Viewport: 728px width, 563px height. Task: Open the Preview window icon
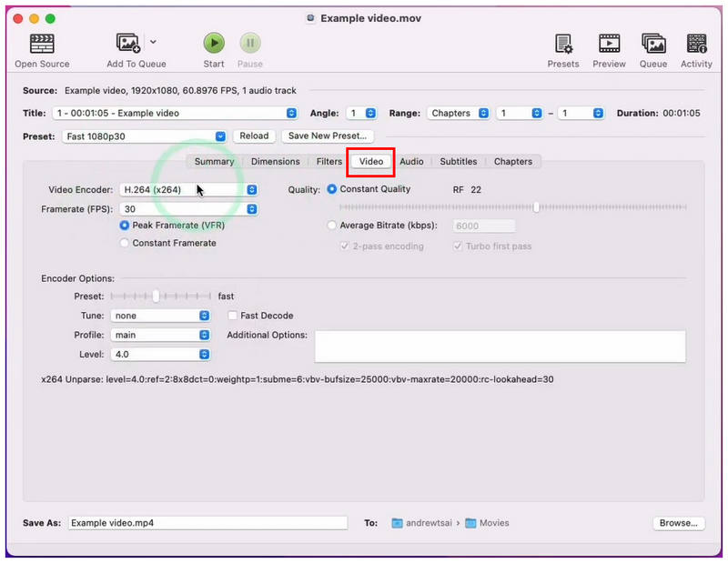pos(609,44)
